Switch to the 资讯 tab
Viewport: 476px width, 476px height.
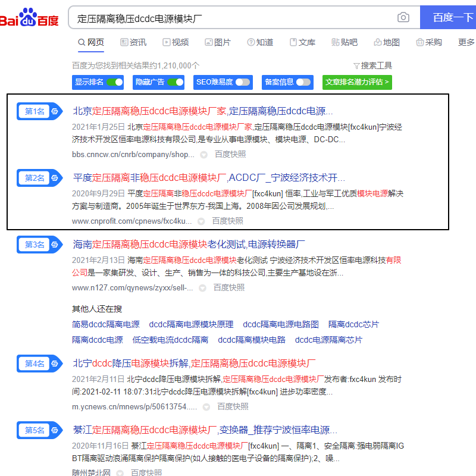pyautogui.click(x=133, y=42)
